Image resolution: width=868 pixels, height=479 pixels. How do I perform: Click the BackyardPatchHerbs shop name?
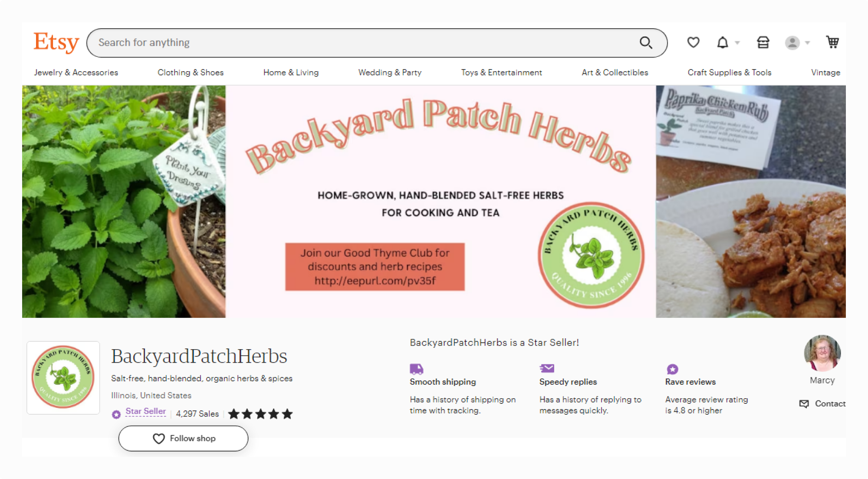[x=199, y=356]
